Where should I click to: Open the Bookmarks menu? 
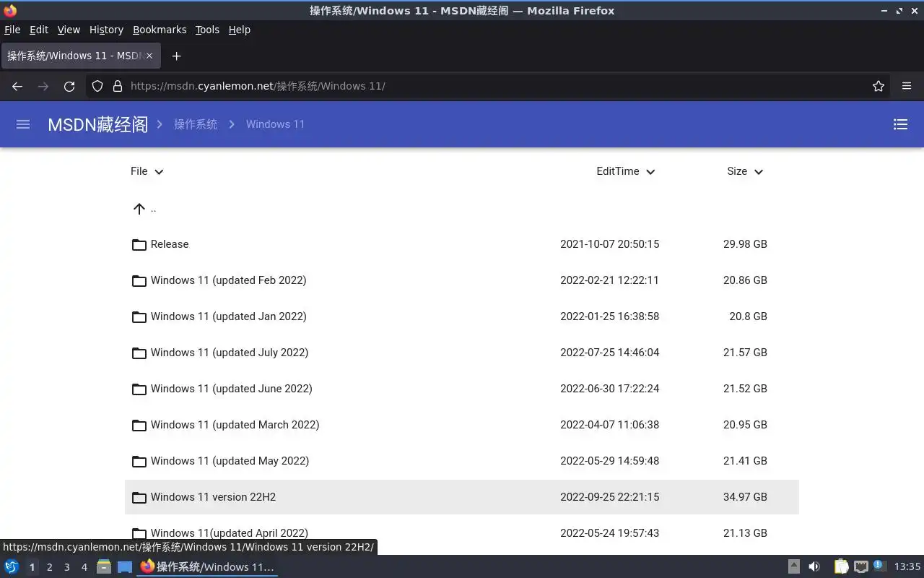coord(160,30)
